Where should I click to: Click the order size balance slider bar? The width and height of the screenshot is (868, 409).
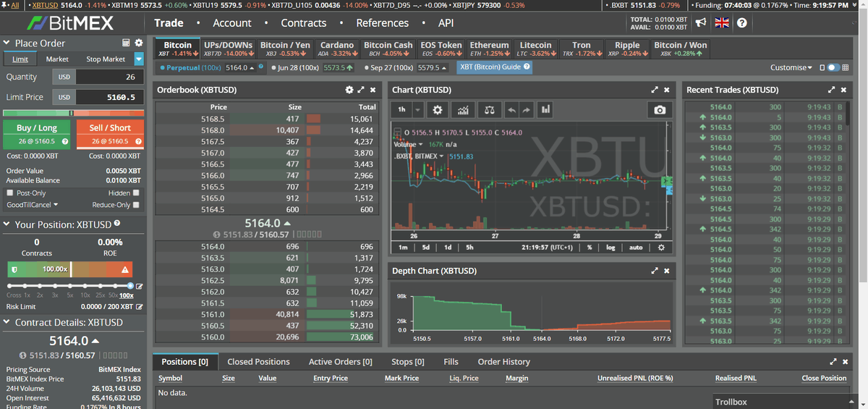74,112
